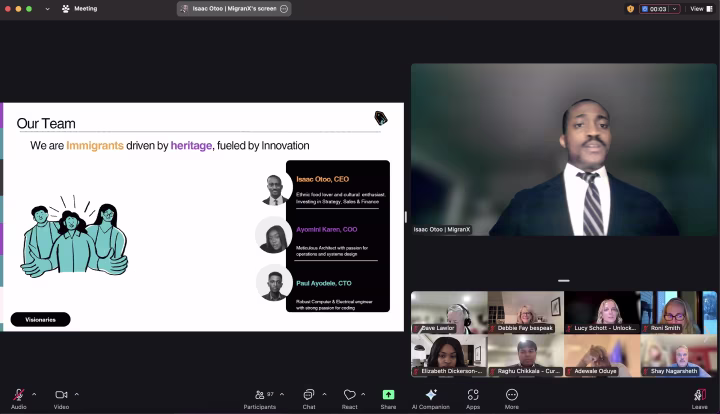
Task: Unmute the microphone with the Audio icon
Action: (19, 395)
